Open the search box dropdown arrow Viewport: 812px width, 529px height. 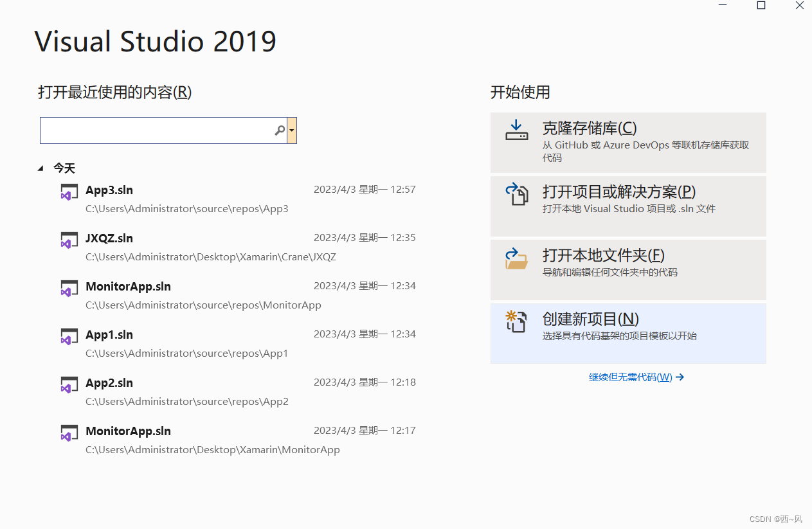pyautogui.click(x=292, y=130)
